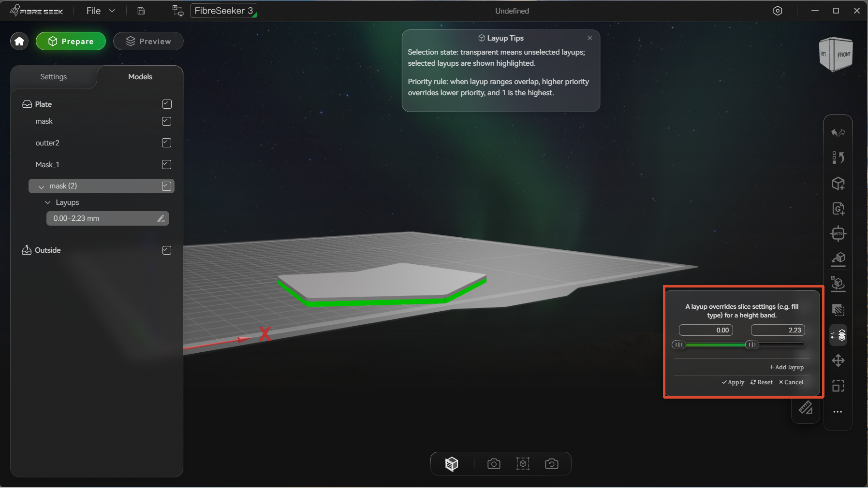Toggle the Plate visibility checkbox

167,104
